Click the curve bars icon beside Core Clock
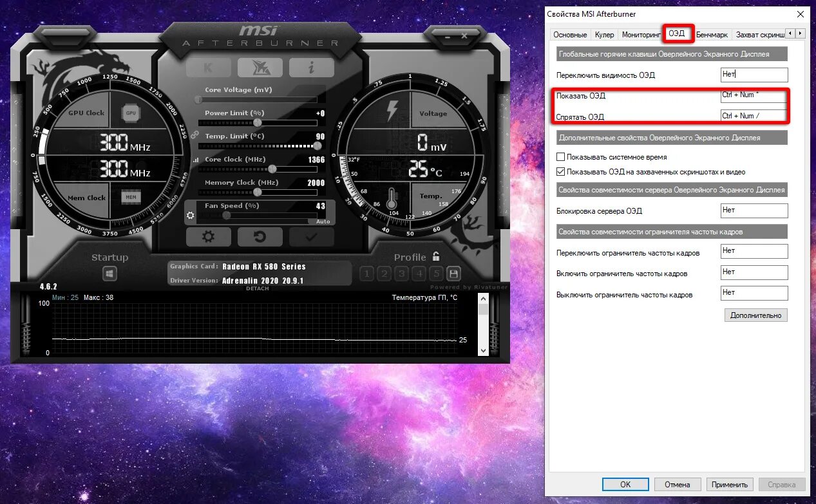Screen dimensions: 816x504 (195, 160)
